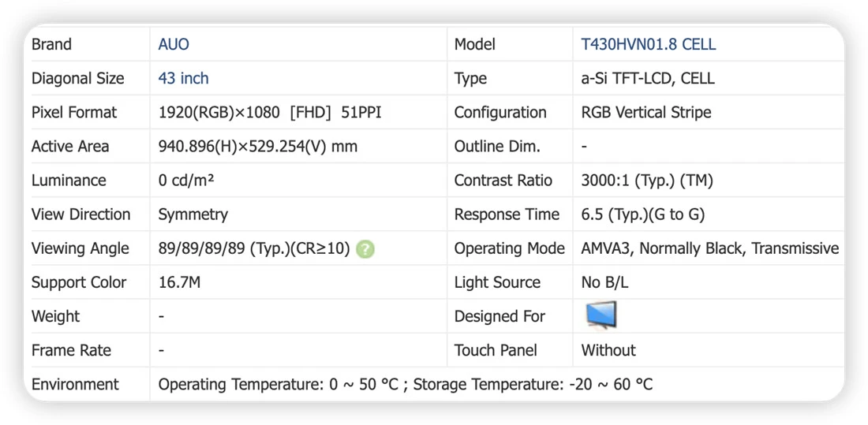Viewport: 868px width, 425px height.
Task: Select the Support Color 16.7M value
Action: pos(179,283)
